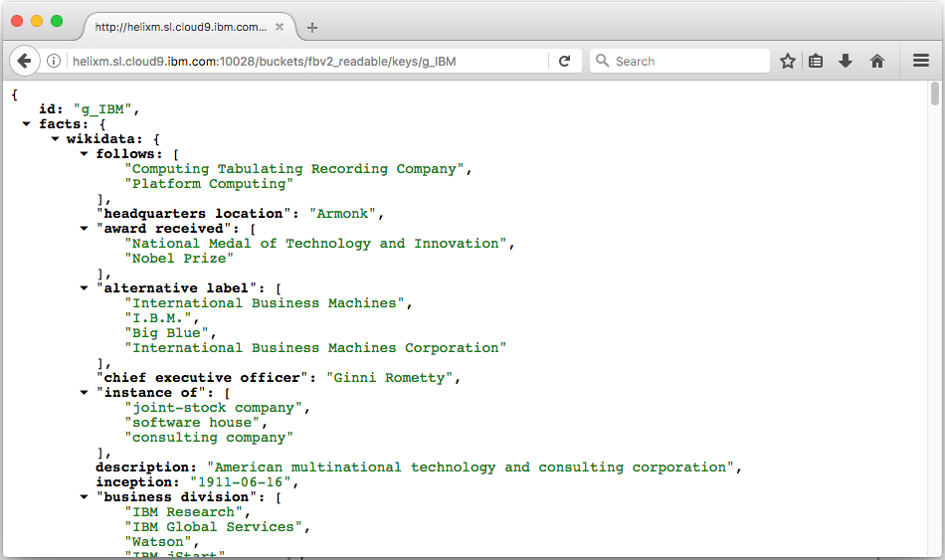Go back with the back arrow button
Viewport: 945px width, 560px height.
click(x=24, y=61)
